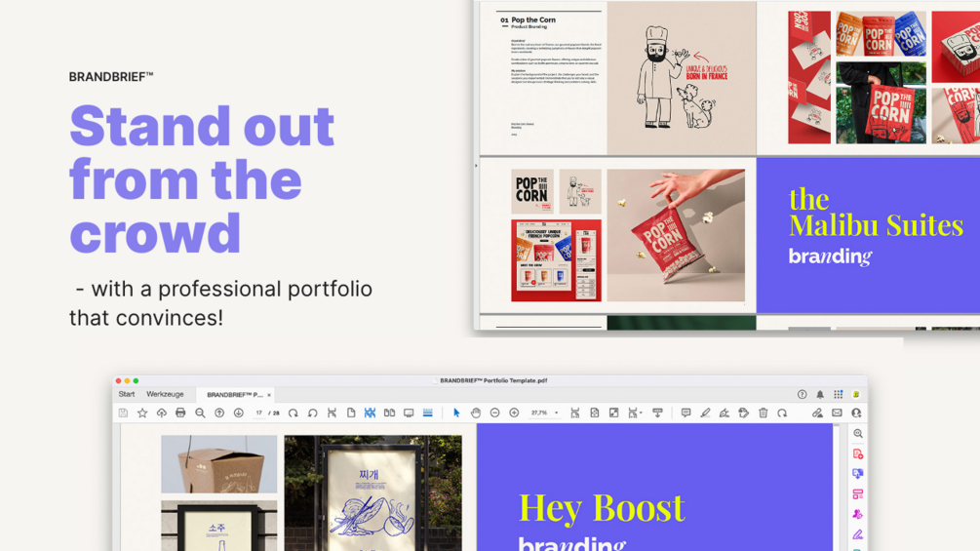
Task: Click the hand holding popcorn bag photo
Action: (x=676, y=236)
